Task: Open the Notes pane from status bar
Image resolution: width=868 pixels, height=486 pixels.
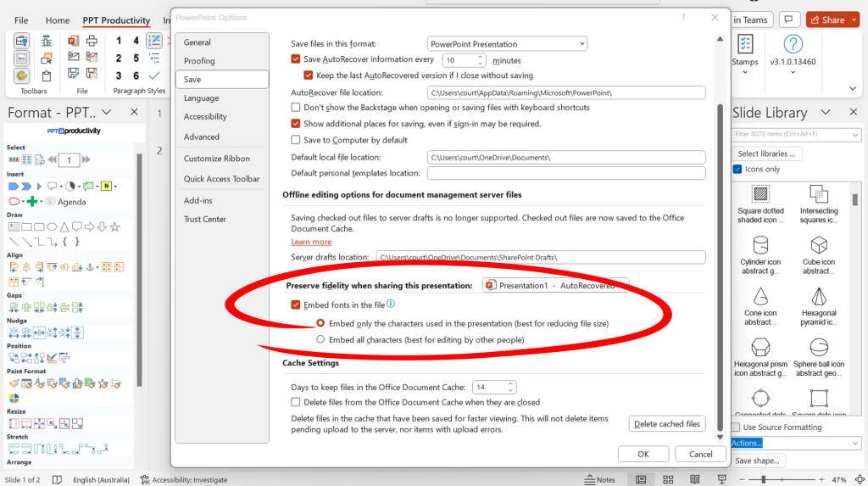Action: [600, 479]
